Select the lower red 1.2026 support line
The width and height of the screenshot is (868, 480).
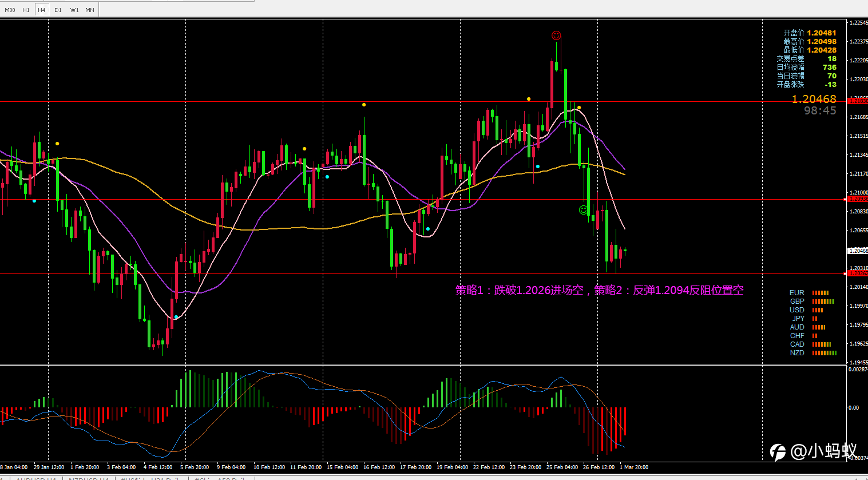click(423, 274)
